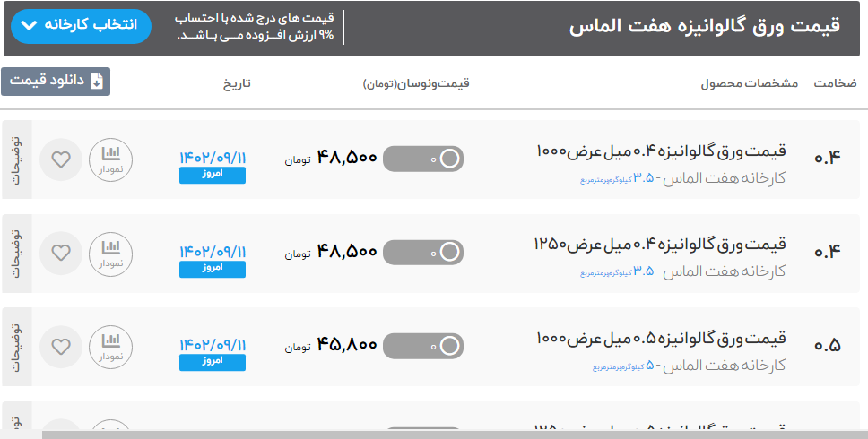This screenshot has height=439, width=868.
Task: Open chart for 0.4 width 1250 sheet
Action: click(110, 253)
